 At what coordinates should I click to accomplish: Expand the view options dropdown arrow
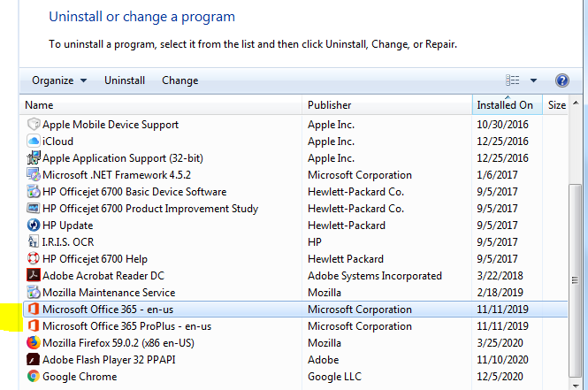pos(533,80)
